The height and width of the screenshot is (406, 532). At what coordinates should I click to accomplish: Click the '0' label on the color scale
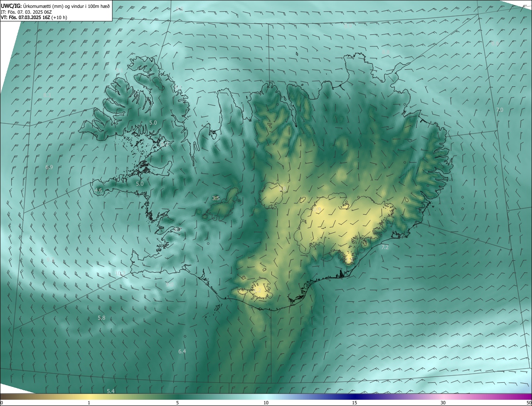[x=2, y=403]
